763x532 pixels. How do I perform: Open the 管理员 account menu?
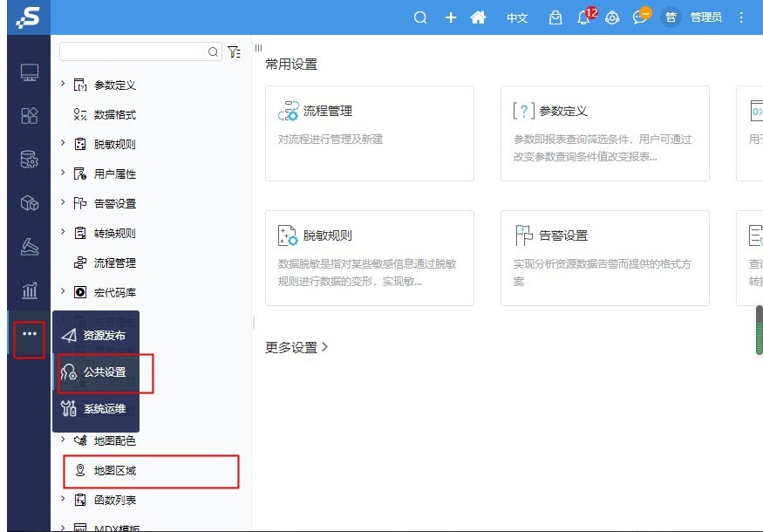pyautogui.click(x=705, y=17)
